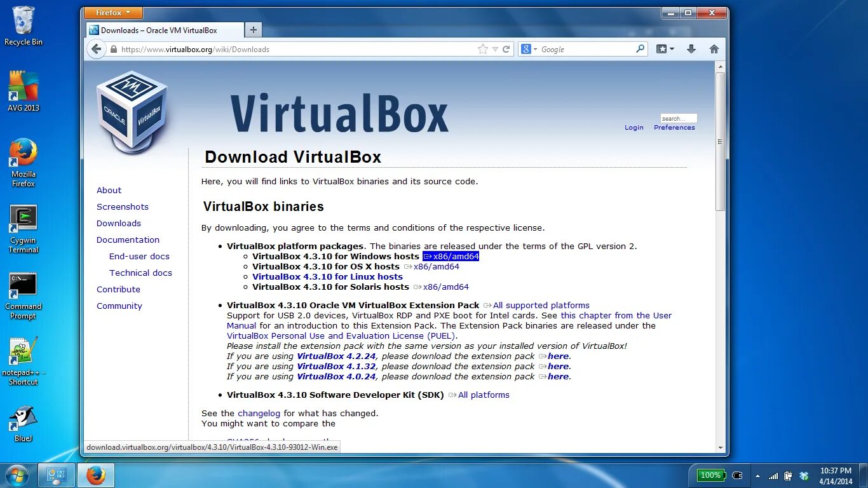Download Extension Pack All supported platforms

pyautogui.click(x=536, y=305)
